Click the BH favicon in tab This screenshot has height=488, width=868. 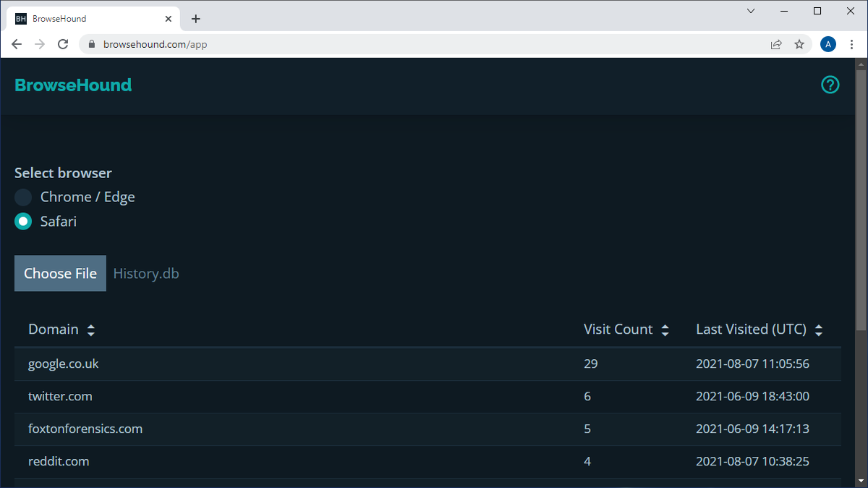coord(21,19)
